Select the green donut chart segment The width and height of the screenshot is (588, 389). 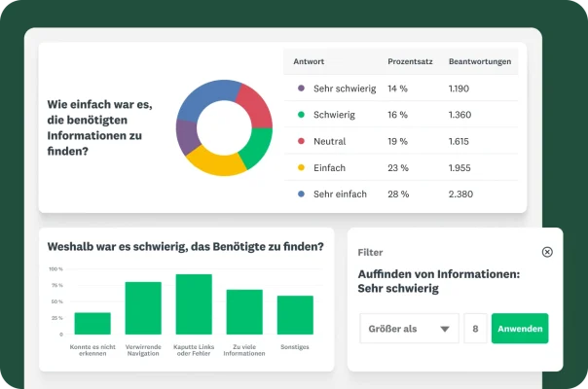[x=257, y=146]
